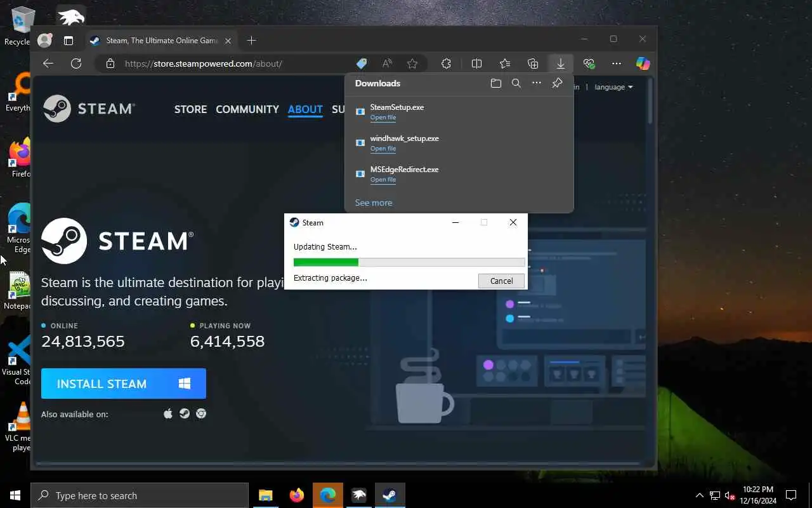
Task: Open the language dropdown
Action: pyautogui.click(x=613, y=87)
